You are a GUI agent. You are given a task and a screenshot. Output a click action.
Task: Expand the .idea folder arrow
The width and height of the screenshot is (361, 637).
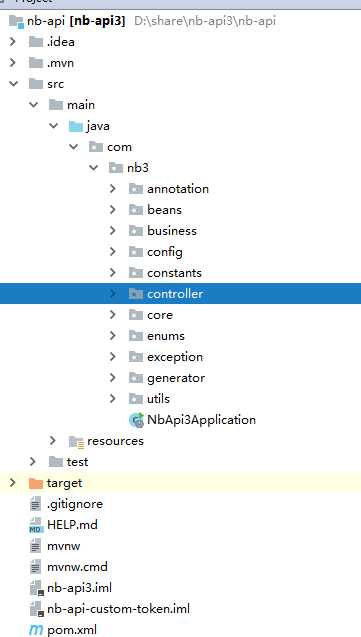13,41
